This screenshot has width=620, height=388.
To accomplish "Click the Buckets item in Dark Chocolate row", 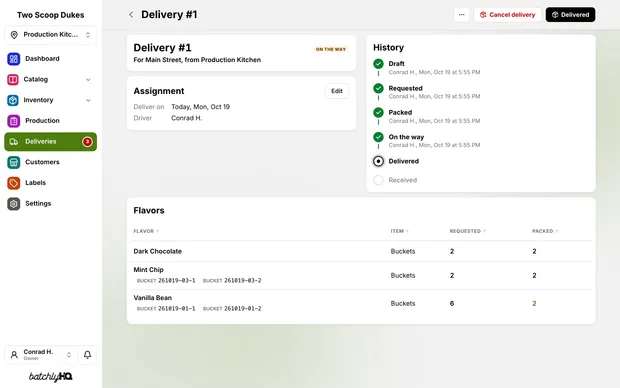I will (403, 251).
